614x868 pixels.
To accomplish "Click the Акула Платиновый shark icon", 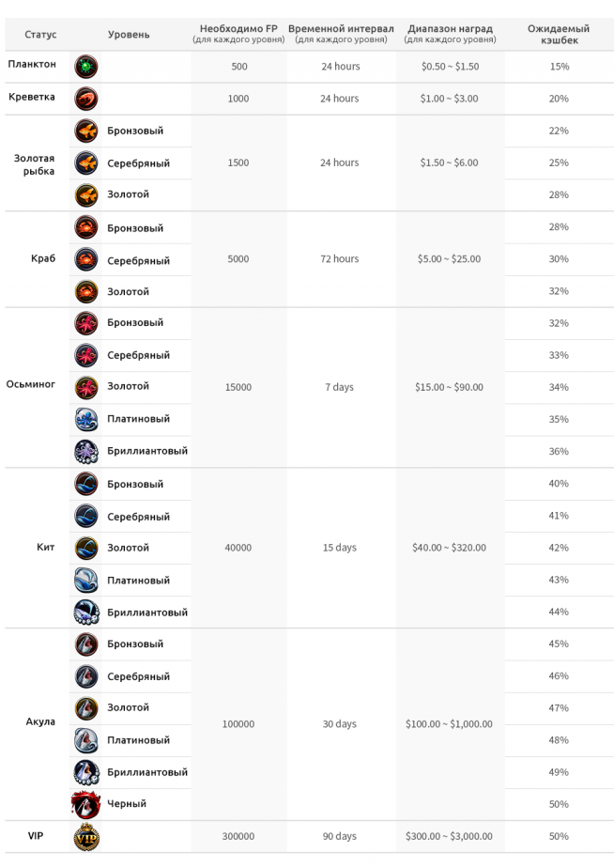I will coord(86,740).
